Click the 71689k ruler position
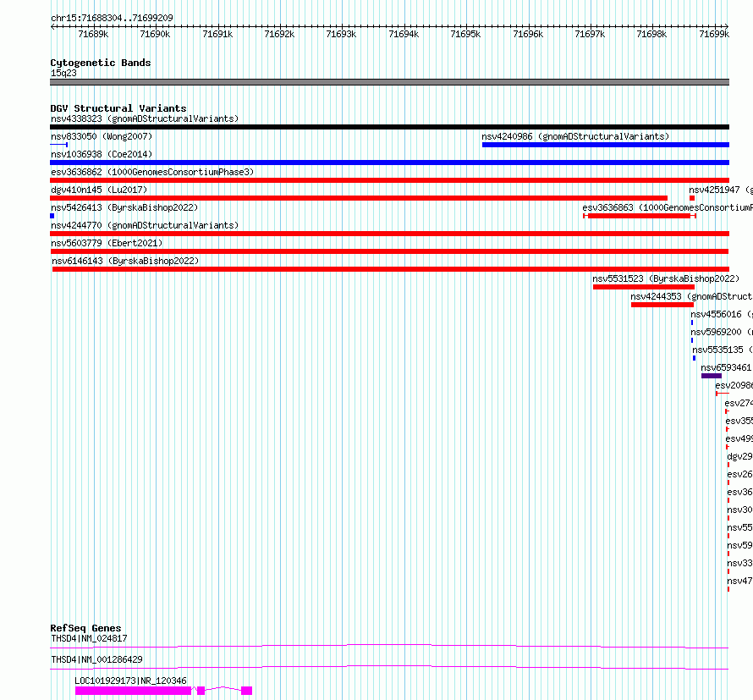Viewport: 753px width, 700px height. (x=93, y=34)
